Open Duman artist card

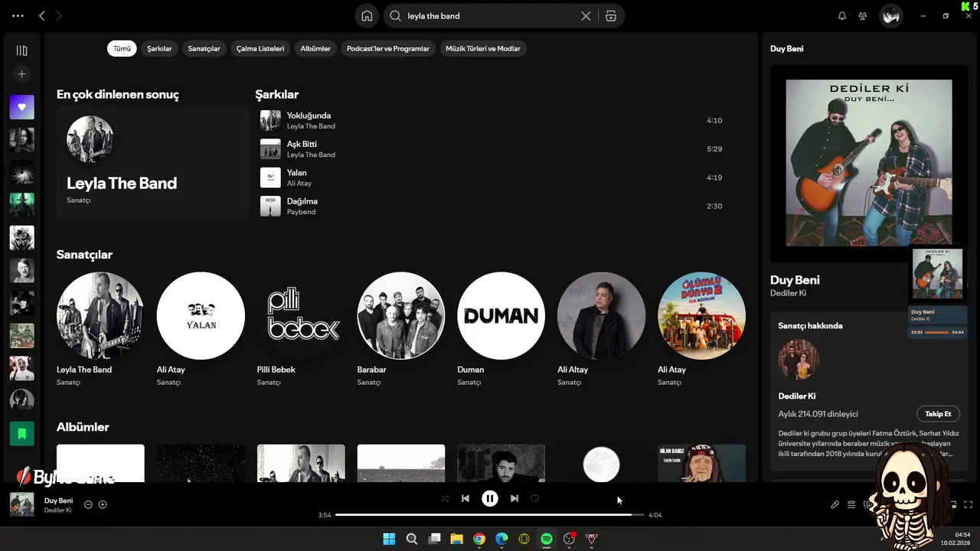point(501,328)
